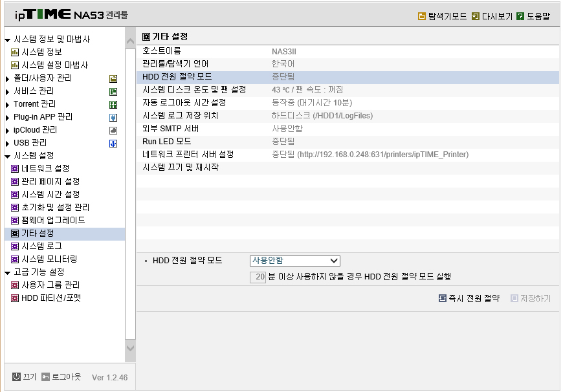Click icon beside 관리 페이지 설정
563x392 pixels.
point(15,182)
